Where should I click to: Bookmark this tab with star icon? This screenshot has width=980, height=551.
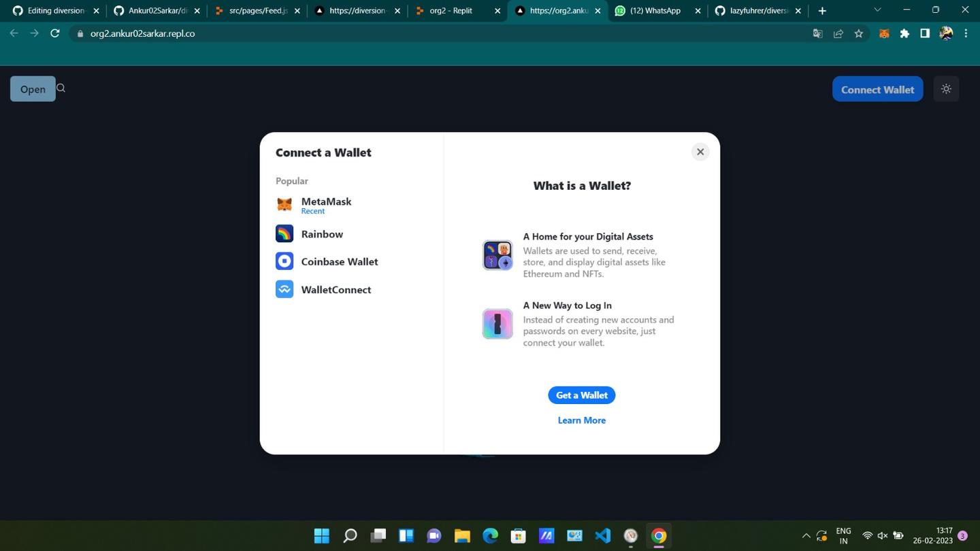point(859,33)
